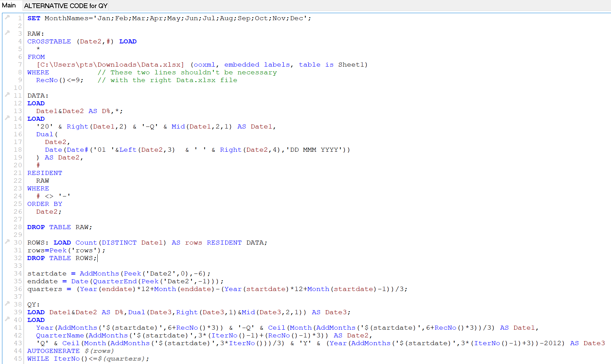Image resolution: width=611 pixels, height=364 pixels.
Task: Click the statement marker arrow beside line 30
Action: click(7, 241)
